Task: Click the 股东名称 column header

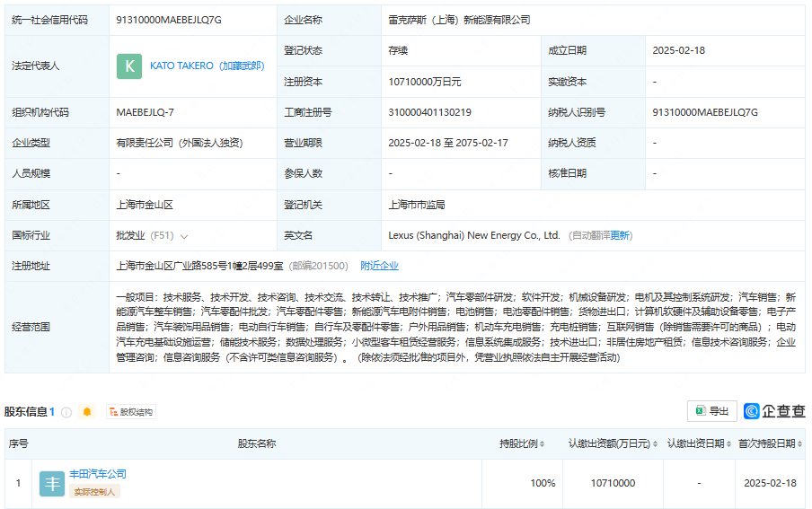Action: click(257, 443)
